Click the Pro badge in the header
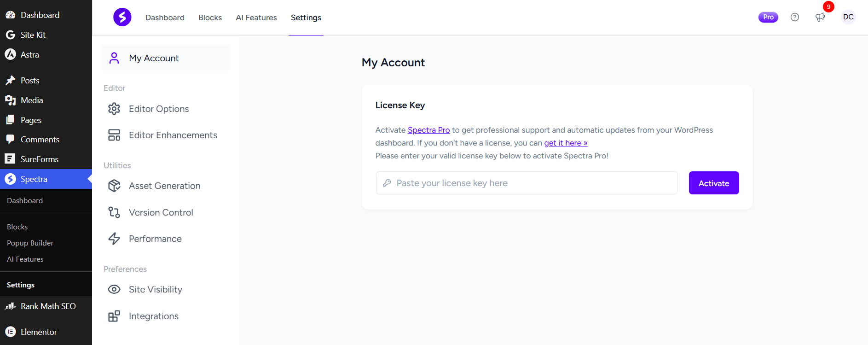868x345 pixels. [768, 17]
